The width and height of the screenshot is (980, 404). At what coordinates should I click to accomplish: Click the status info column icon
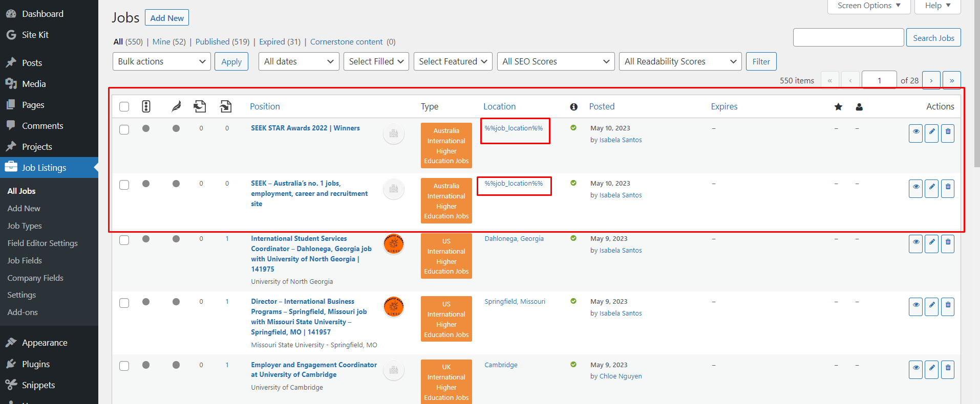(x=573, y=107)
